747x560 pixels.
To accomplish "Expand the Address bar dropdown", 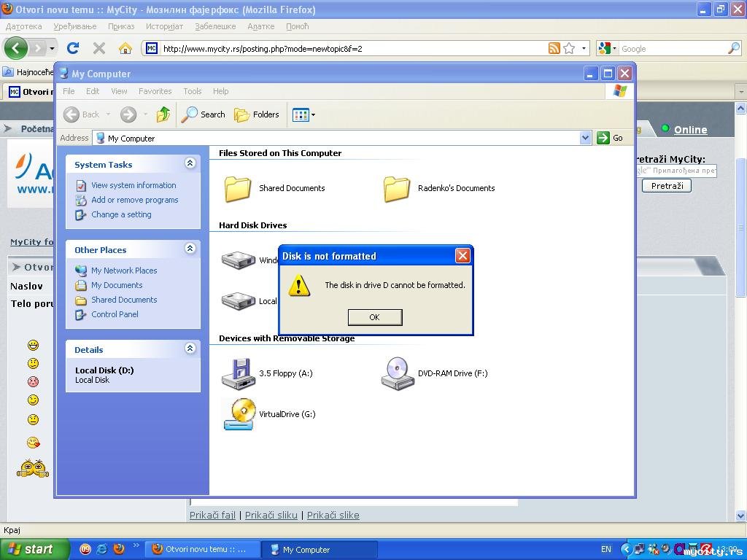I will pos(586,138).
